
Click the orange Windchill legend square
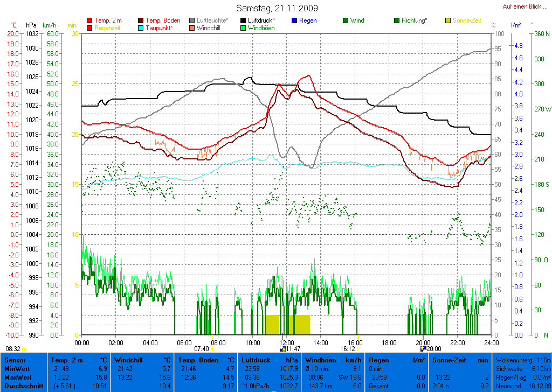click(x=192, y=27)
